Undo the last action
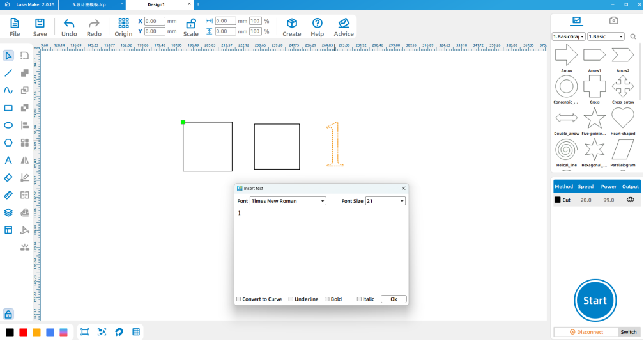 click(69, 27)
